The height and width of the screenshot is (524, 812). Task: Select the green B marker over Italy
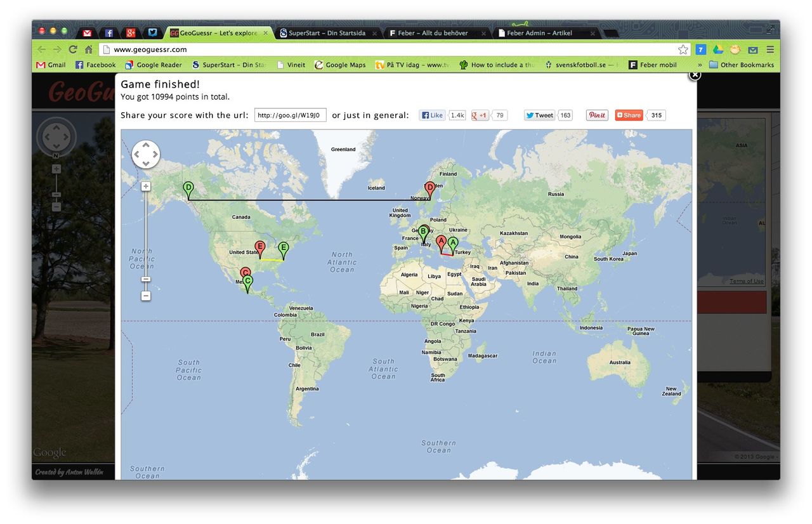point(423,234)
